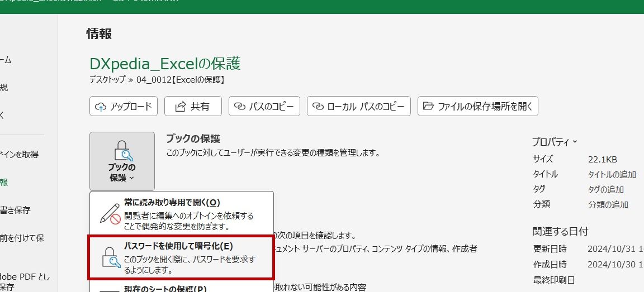This screenshot has height=292, width=644.
Task: Click the link icon beside パスのコピー
Action: tap(239, 107)
